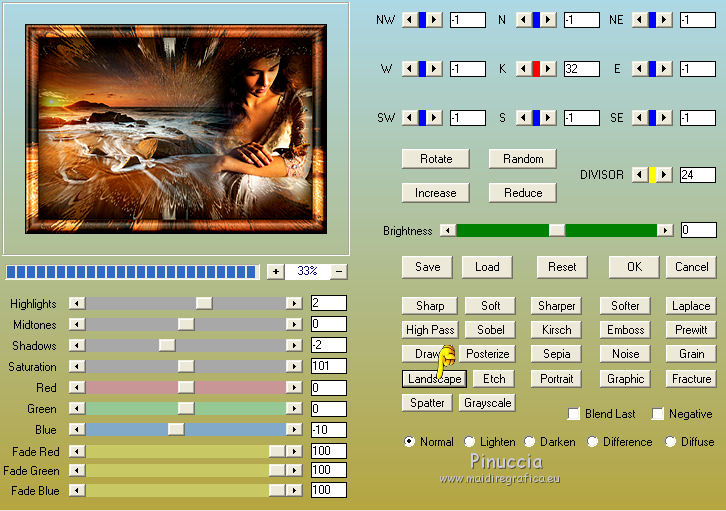Apply the Noise preset
This screenshot has width=726, height=511.
click(625, 354)
